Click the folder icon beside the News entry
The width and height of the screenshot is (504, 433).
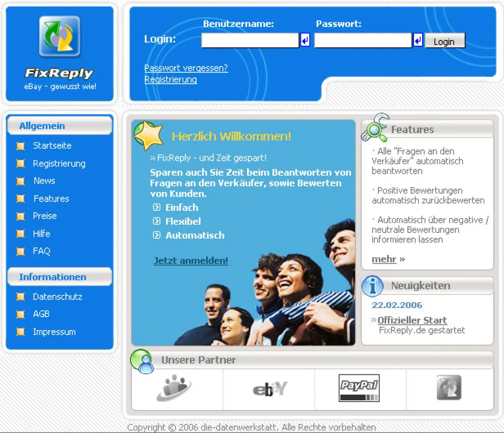[x=20, y=180]
